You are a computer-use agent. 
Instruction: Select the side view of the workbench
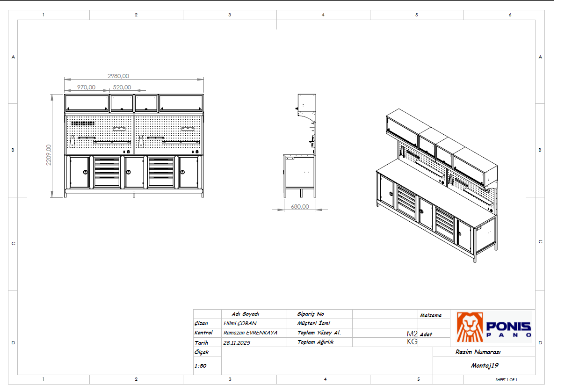pyautogui.click(x=301, y=146)
